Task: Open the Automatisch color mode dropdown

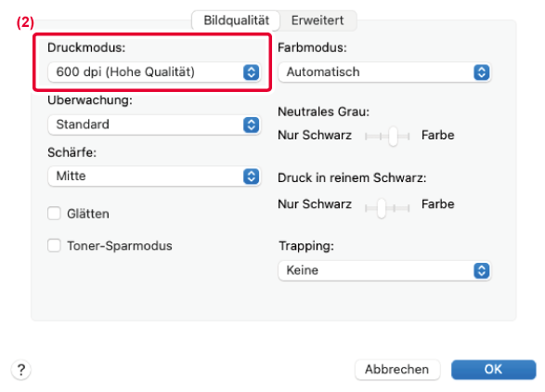Action: pyautogui.click(x=384, y=72)
